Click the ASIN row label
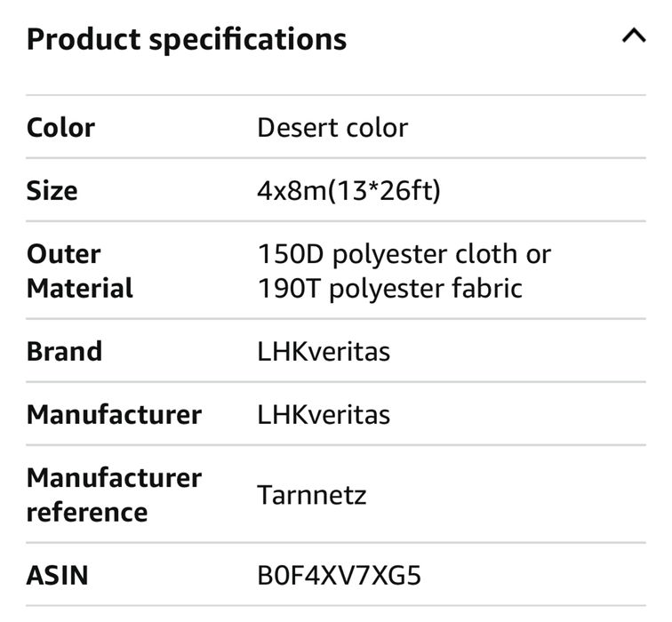This screenshot has width=672, height=622. pyautogui.click(x=57, y=575)
